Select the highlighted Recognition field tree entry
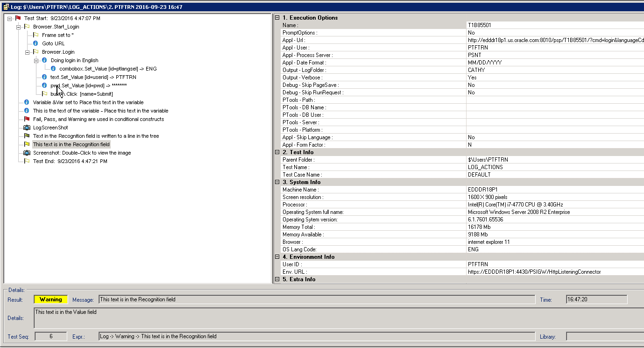Viewport: 644px width, 348px height. coord(71,144)
